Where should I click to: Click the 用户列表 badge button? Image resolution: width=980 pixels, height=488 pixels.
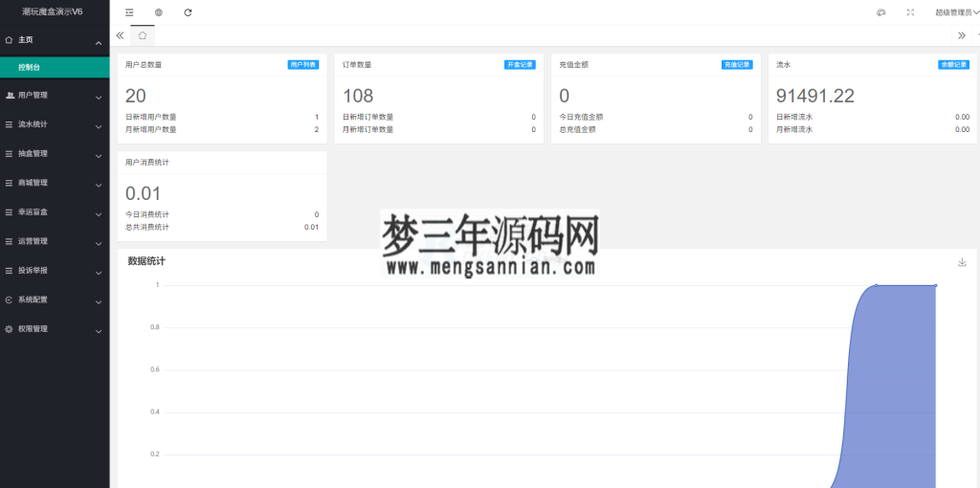click(303, 64)
